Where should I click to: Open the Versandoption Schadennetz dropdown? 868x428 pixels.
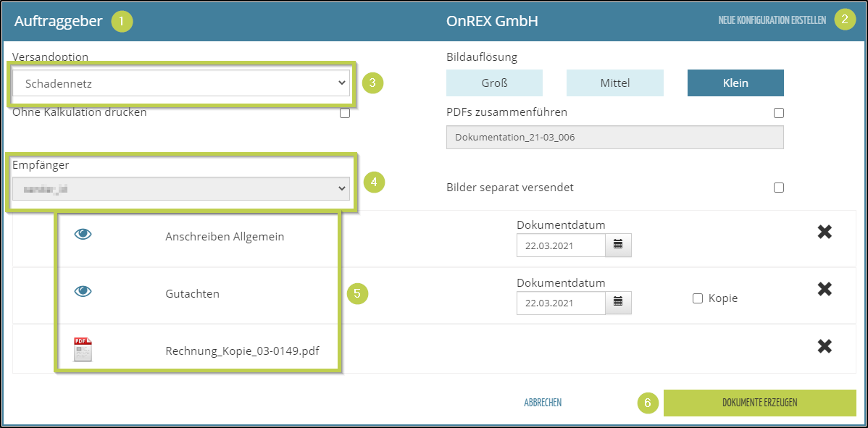181,83
